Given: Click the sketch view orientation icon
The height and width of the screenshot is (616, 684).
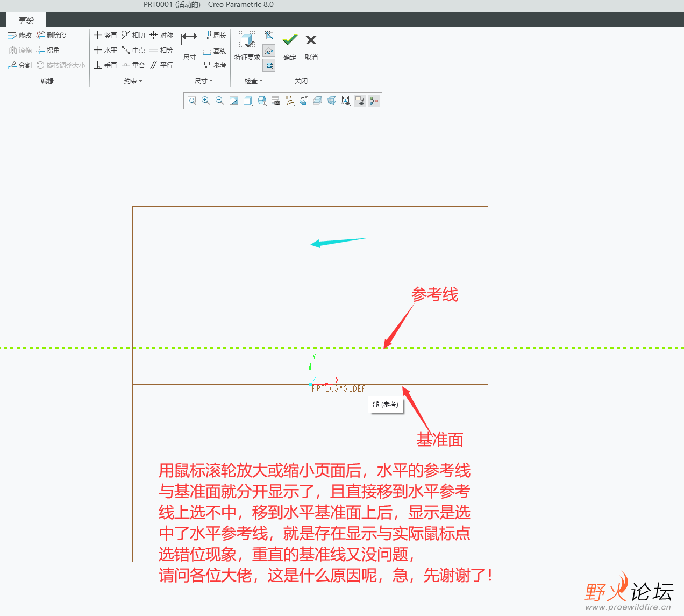Looking at the screenshot, I should pyautogui.click(x=304, y=101).
